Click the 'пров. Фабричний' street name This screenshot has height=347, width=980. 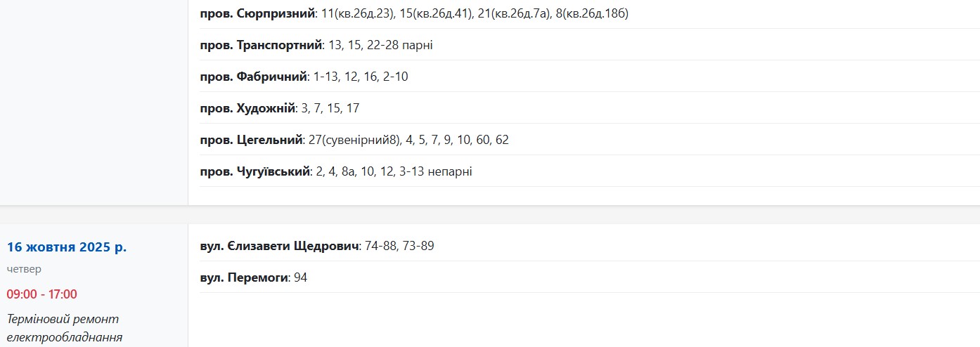(x=254, y=77)
